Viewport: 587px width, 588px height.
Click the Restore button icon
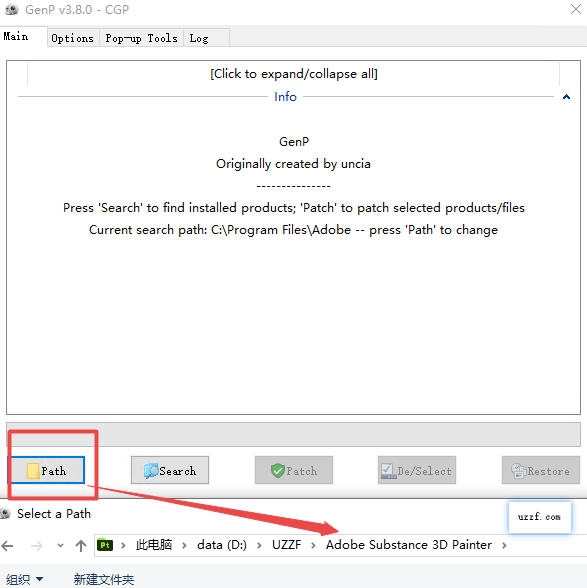pos(519,471)
